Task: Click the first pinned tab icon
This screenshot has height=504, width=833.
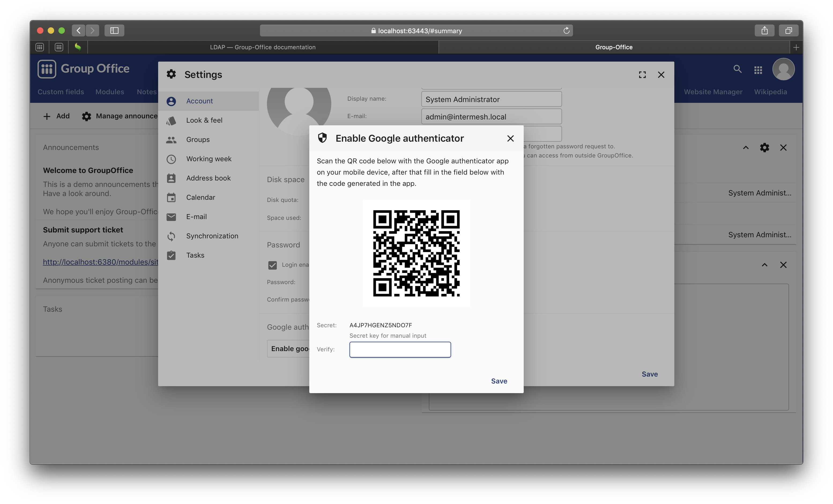Action: pyautogui.click(x=40, y=47)
